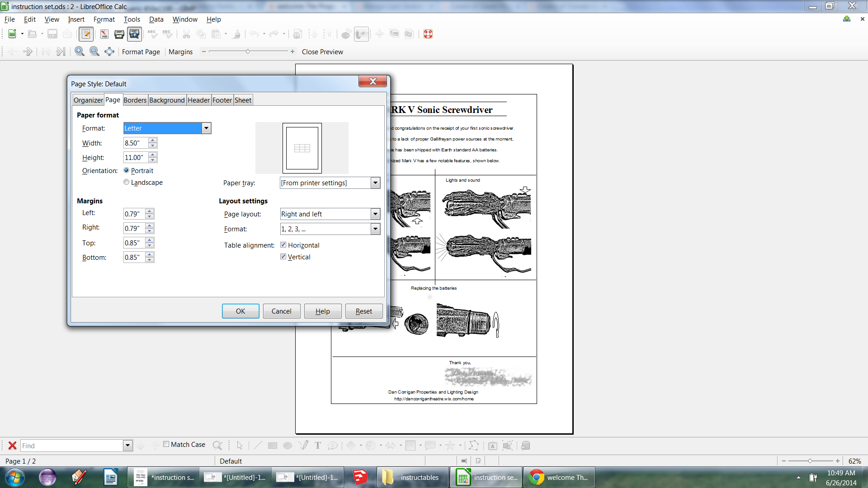
Task: Uncheck Horizontal table alignment
Action: 283,245
